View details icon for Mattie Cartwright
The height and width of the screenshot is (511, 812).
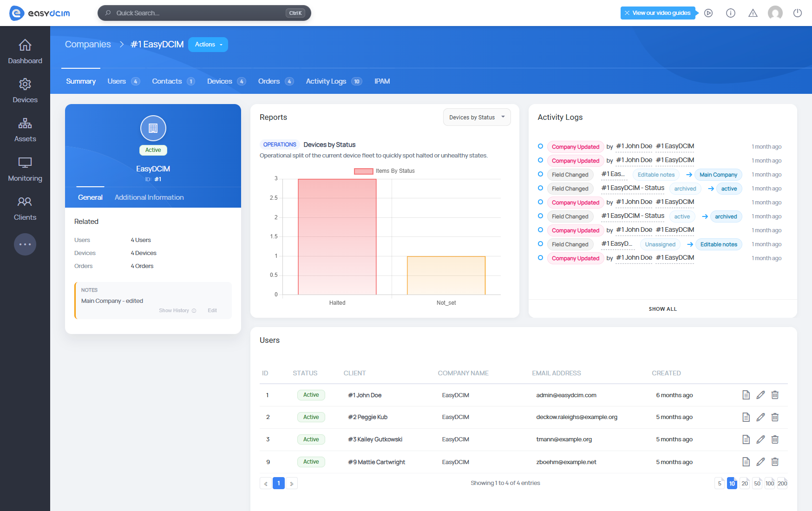[746, 462]
